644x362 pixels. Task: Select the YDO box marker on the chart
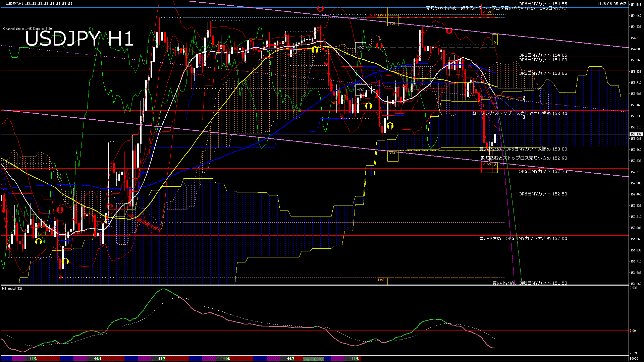click(361, 90)
